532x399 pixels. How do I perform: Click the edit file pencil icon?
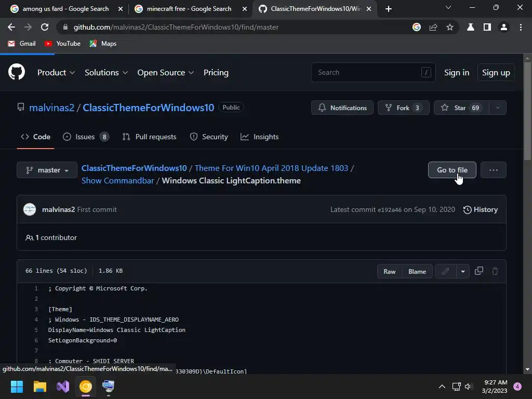pos(445,271)
